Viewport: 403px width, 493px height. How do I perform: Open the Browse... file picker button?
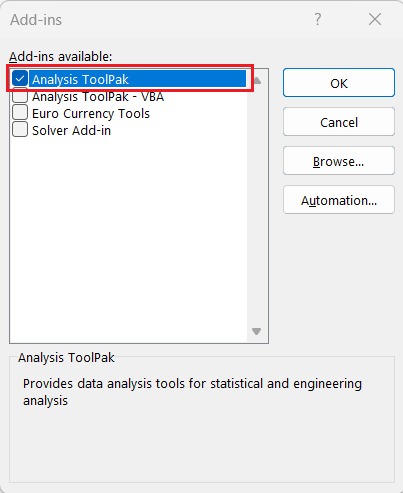(x=339, y=161)
